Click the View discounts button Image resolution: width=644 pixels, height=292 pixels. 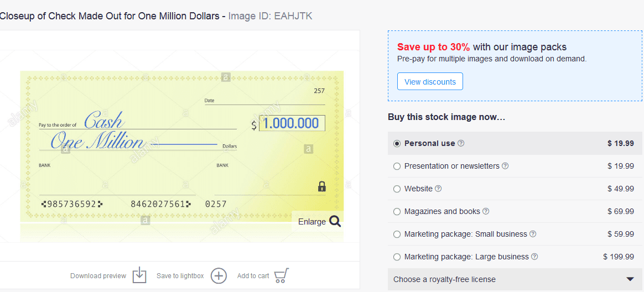pos(430,82)
